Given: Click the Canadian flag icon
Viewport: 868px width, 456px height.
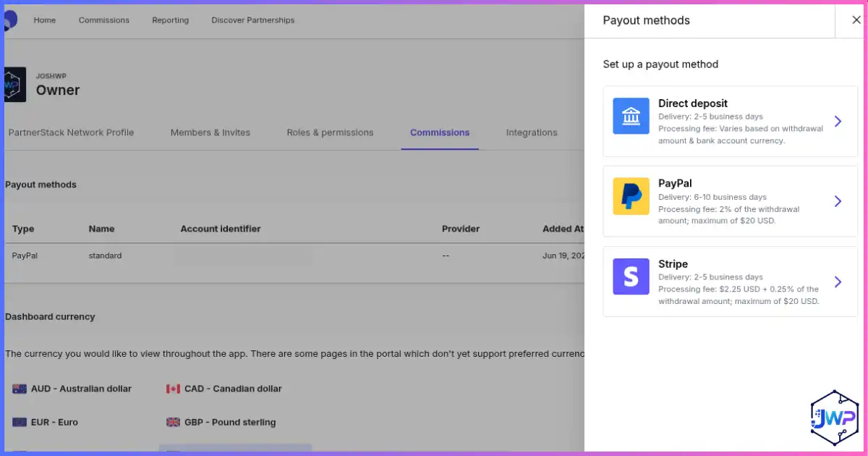Looking at the screenshot, I should pos(173,389).
